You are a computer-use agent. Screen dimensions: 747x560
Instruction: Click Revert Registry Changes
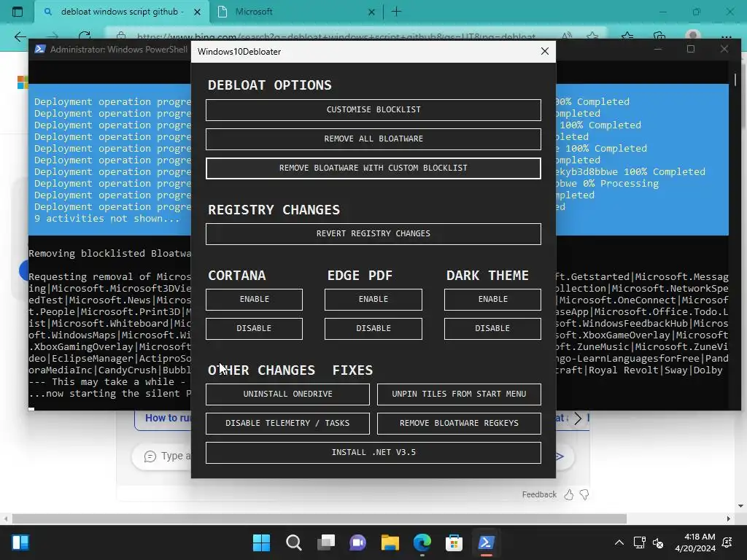point(373,233)
